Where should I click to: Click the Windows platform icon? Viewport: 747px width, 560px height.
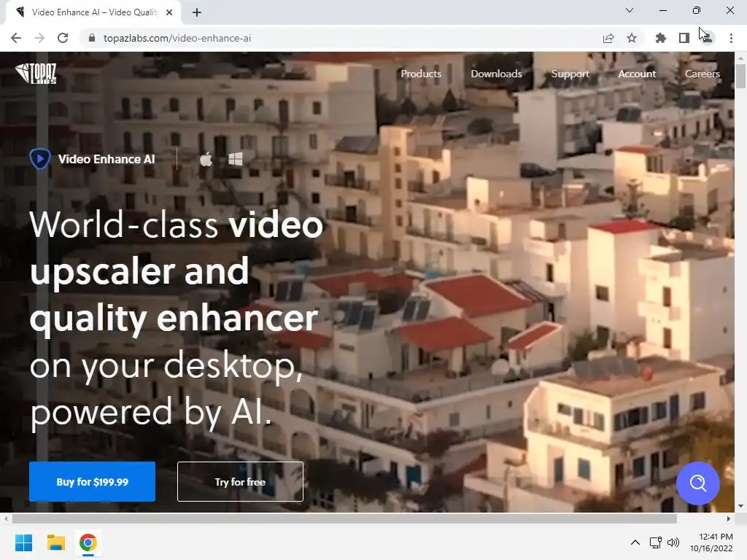tap(236, 159)
